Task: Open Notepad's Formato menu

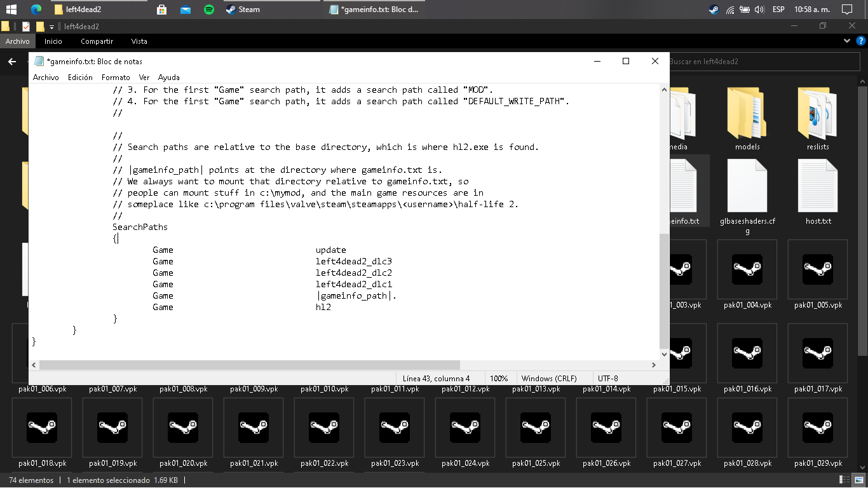Action: [x=116, y=78]
